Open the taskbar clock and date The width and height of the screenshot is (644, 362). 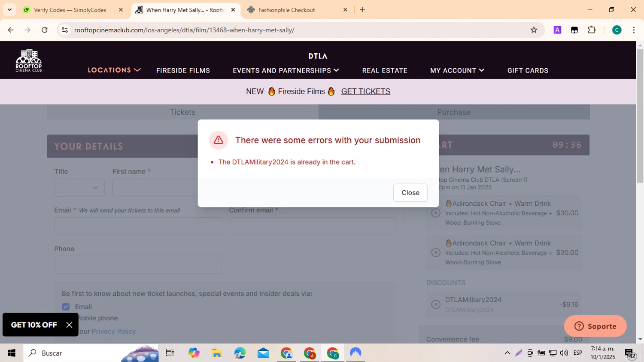coord(603,353)
